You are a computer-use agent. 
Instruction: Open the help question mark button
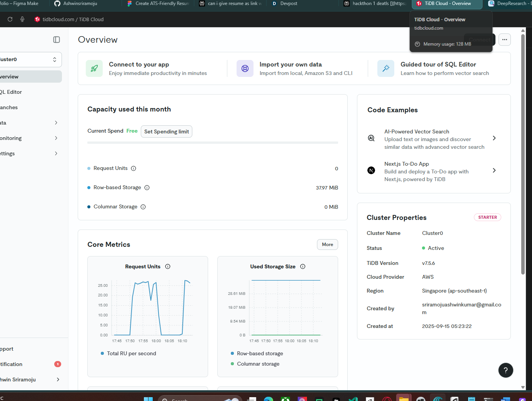point(506,370)
